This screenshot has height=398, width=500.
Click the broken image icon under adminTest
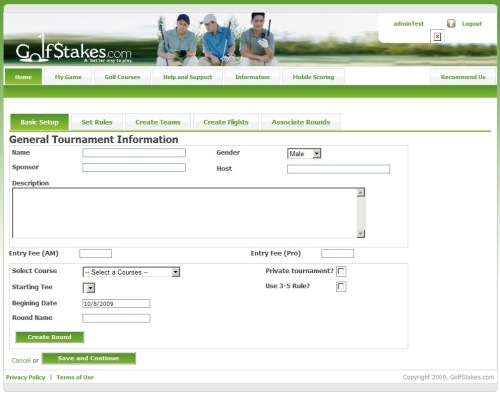point(437,36)
